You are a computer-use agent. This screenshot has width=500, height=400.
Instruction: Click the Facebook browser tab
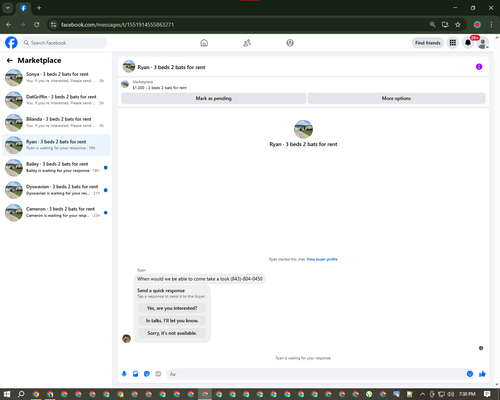23,8
